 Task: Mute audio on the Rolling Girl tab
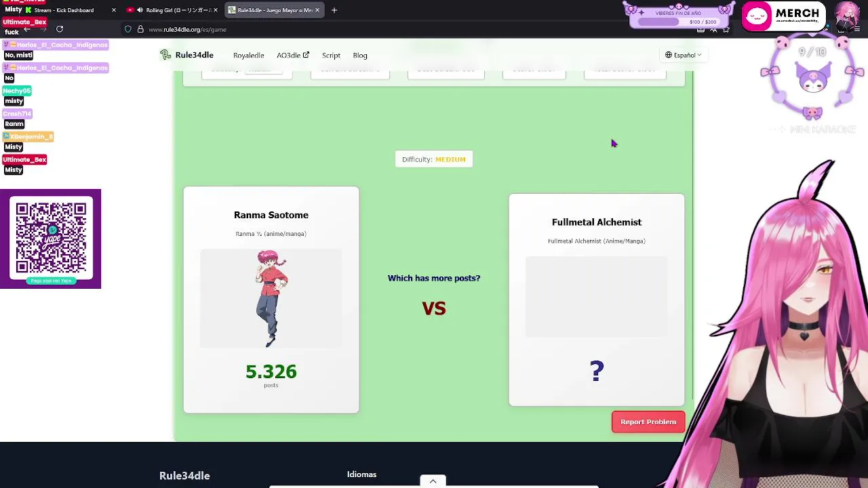[140, 10]
